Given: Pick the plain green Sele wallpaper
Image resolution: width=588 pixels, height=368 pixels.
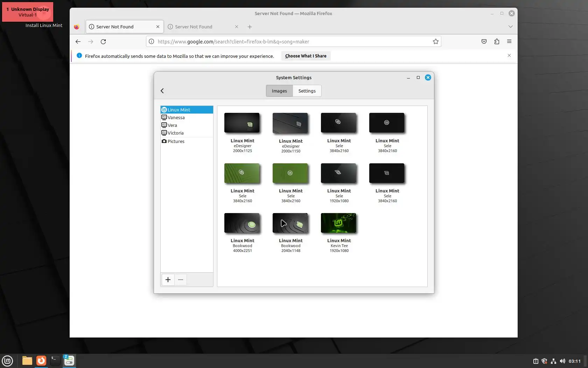Looking at the screenshot, I should pos(290,173).
